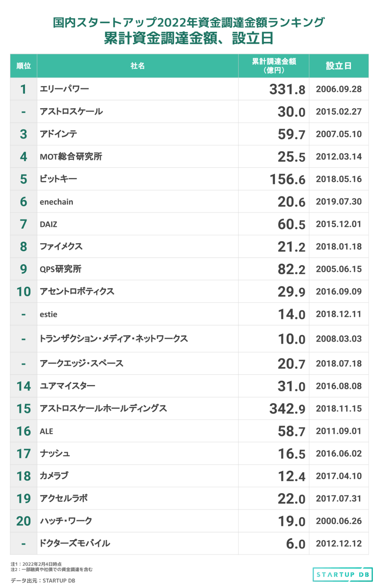Screen dimensions: 378x588
Task: Click the 342.9 amount value
Action: point(287,409)
